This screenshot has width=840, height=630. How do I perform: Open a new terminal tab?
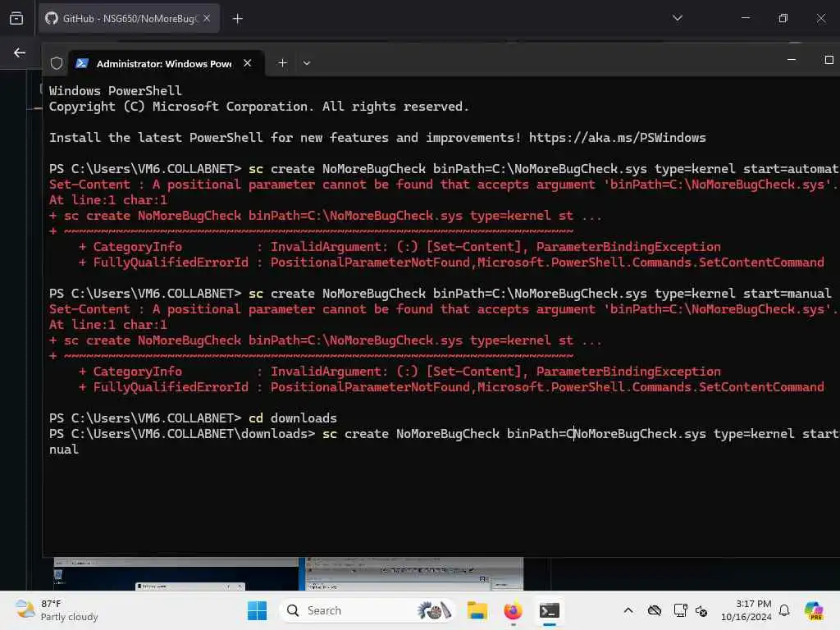(282, 63)
